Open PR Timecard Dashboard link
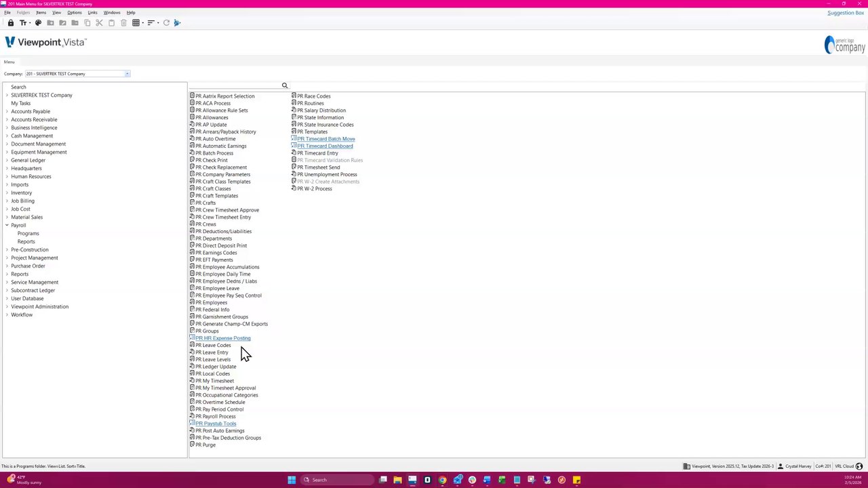The image size is (868, 488). [325, 146]
